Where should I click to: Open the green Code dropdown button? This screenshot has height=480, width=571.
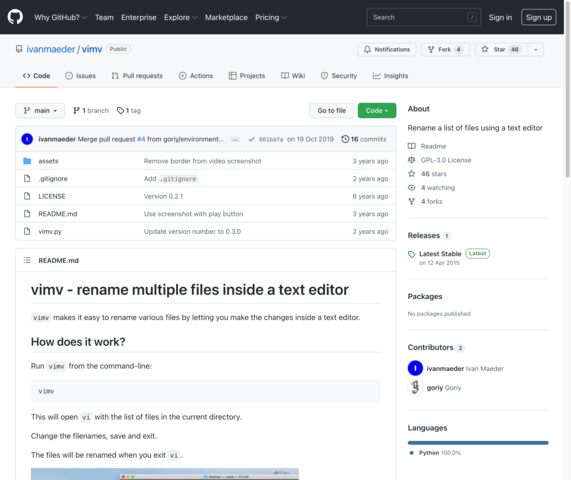pyautogui.click(x=377, y=110)
